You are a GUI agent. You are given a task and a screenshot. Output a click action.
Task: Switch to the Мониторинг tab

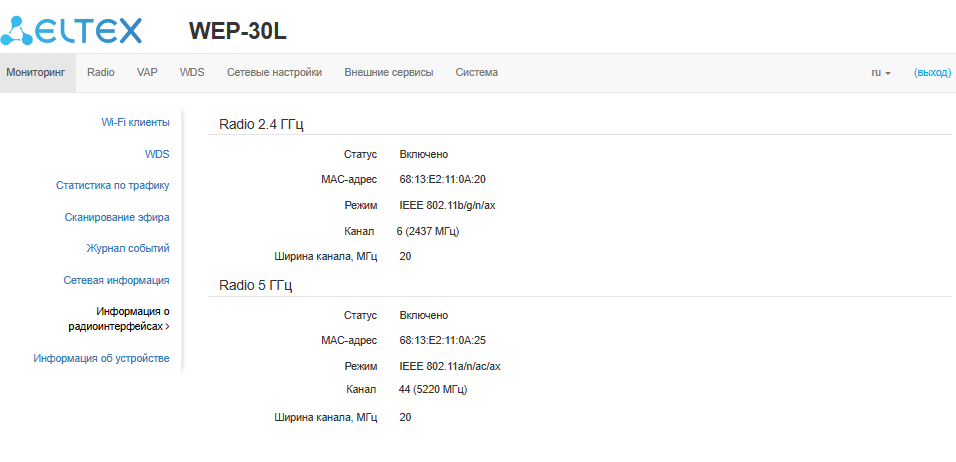(35, 73)
